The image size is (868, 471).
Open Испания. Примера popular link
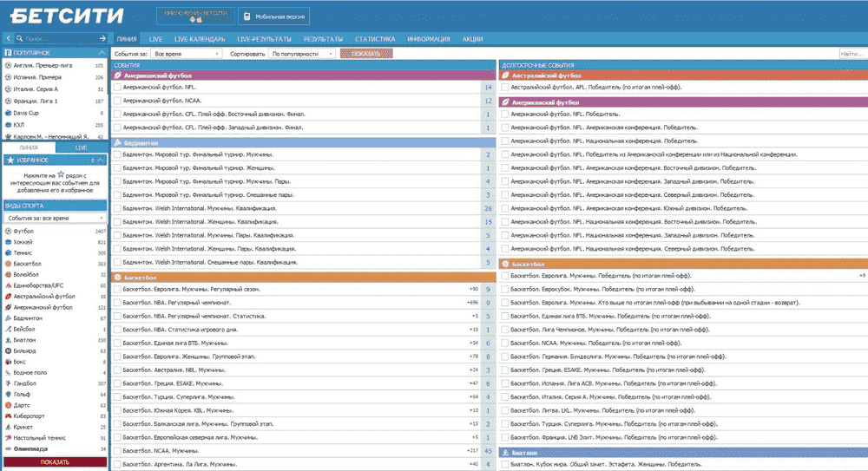pyautogui.click(x=37, y=77)
